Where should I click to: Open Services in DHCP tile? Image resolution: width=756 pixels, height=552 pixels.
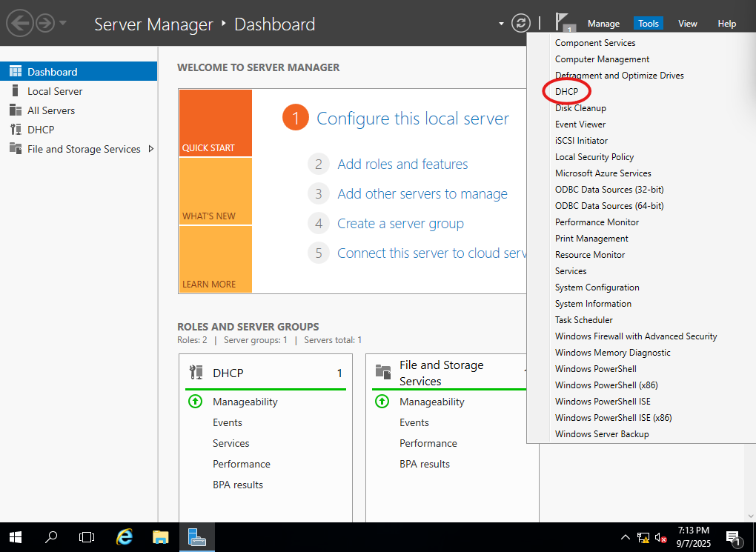231,443
